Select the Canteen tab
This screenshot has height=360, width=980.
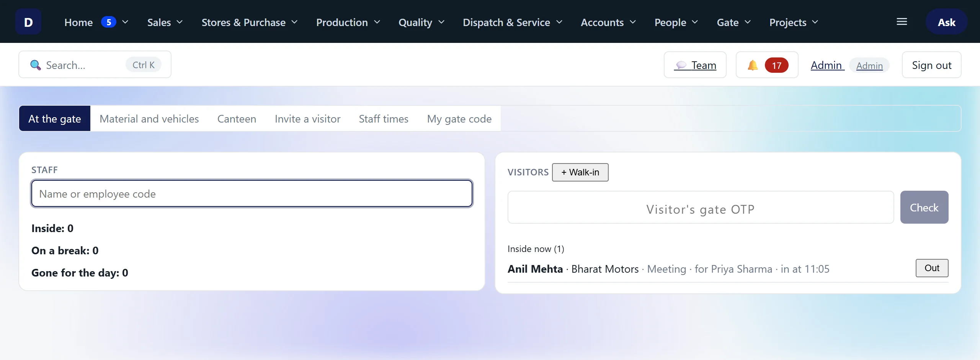(237, 119)
